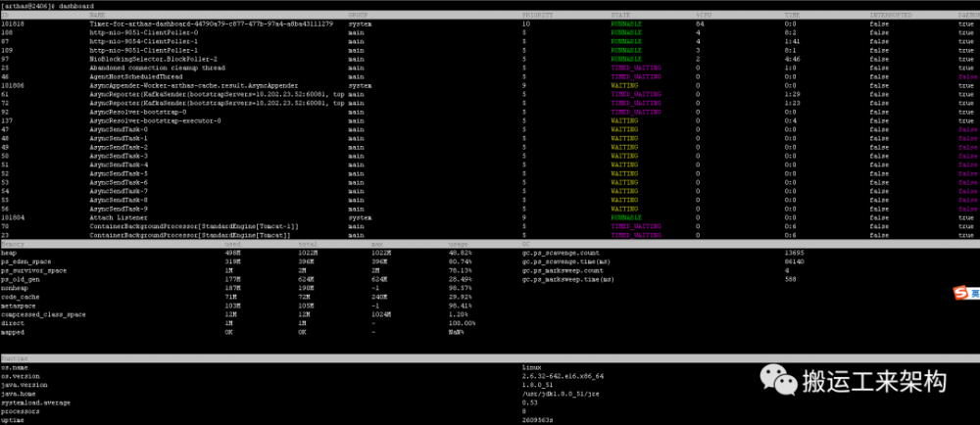Select the AsyncSendTask-9 thread name
This screenshot has height=425, width=980.
[x=119, y=209]
